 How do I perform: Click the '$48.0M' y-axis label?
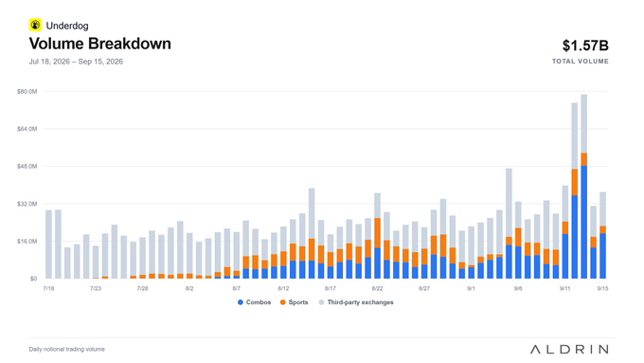(27, 166)
